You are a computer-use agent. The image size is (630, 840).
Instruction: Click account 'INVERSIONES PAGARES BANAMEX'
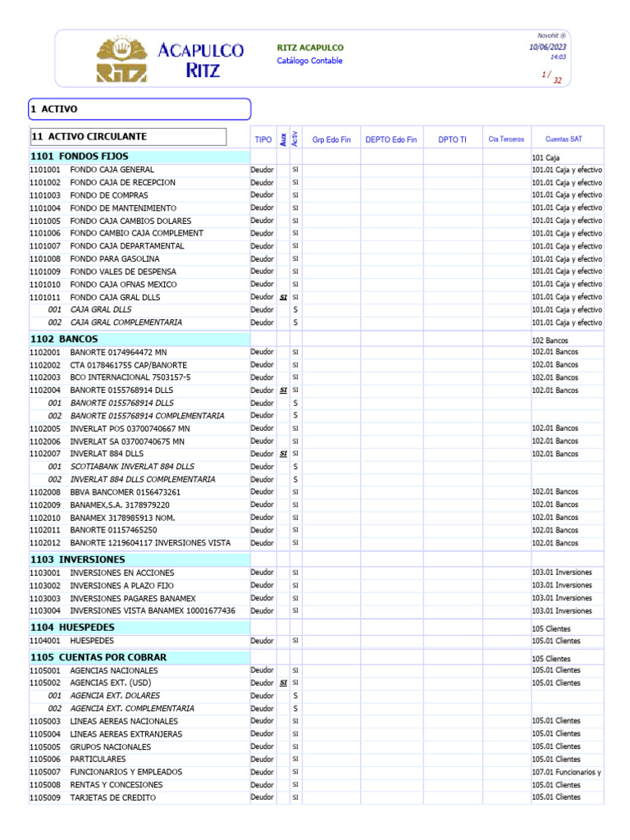pos(133,599)
